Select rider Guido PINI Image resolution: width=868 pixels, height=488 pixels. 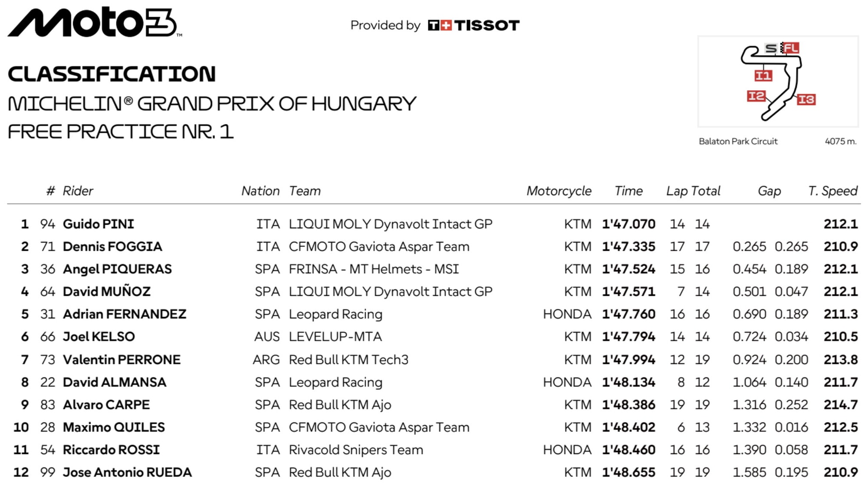(x=99, y=224)
